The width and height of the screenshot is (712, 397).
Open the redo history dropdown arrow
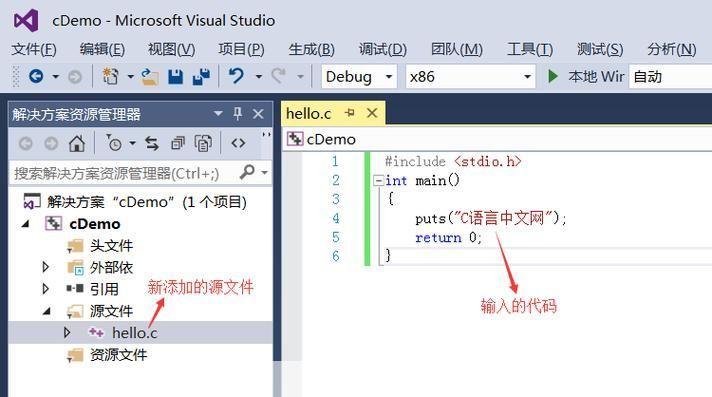coord(300,76)
